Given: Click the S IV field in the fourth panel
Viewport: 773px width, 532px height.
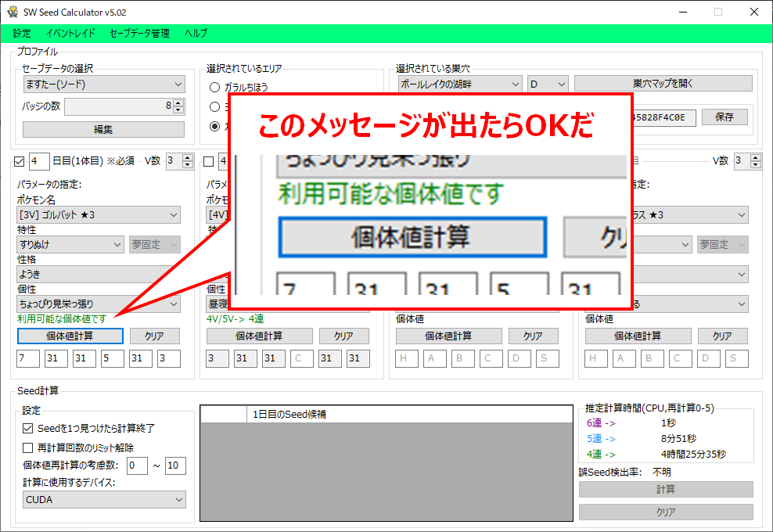Looking at the screenshot, I should [737, 358].
